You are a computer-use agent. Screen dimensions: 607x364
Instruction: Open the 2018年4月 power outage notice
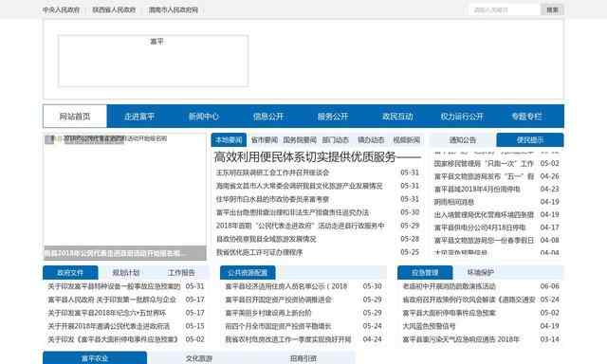coord(477,190)
